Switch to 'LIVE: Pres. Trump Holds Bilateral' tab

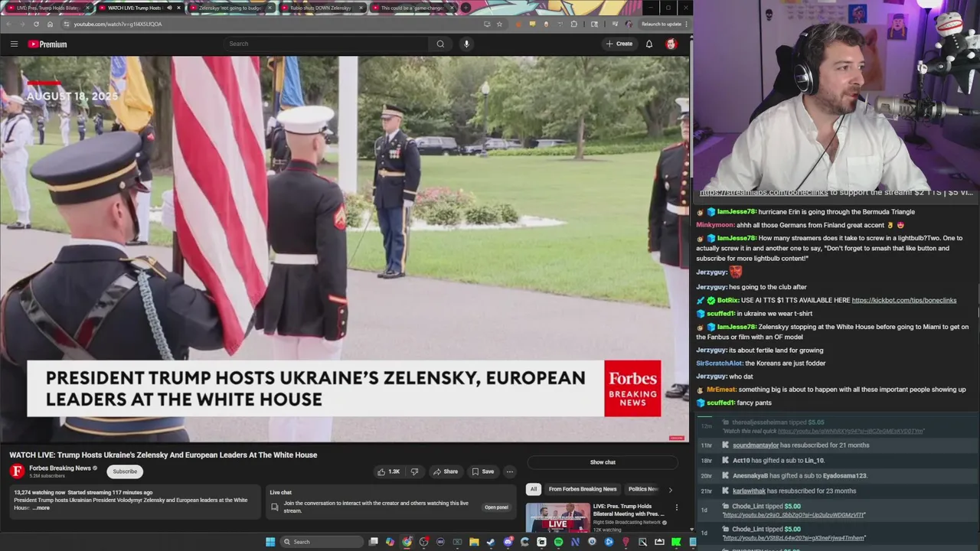coord(48,8)
